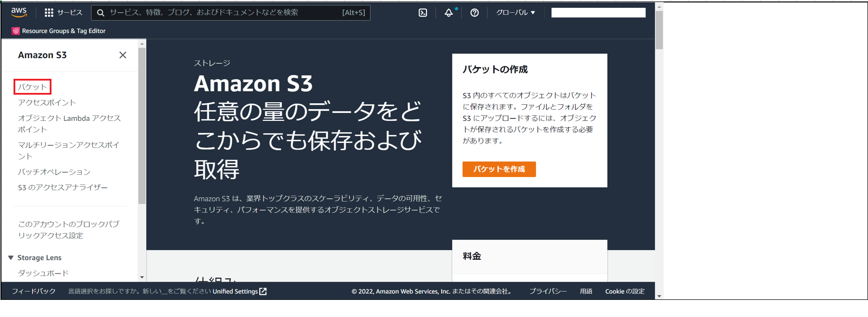
Task: Focus the AWS search field
Action: [231, 13]
